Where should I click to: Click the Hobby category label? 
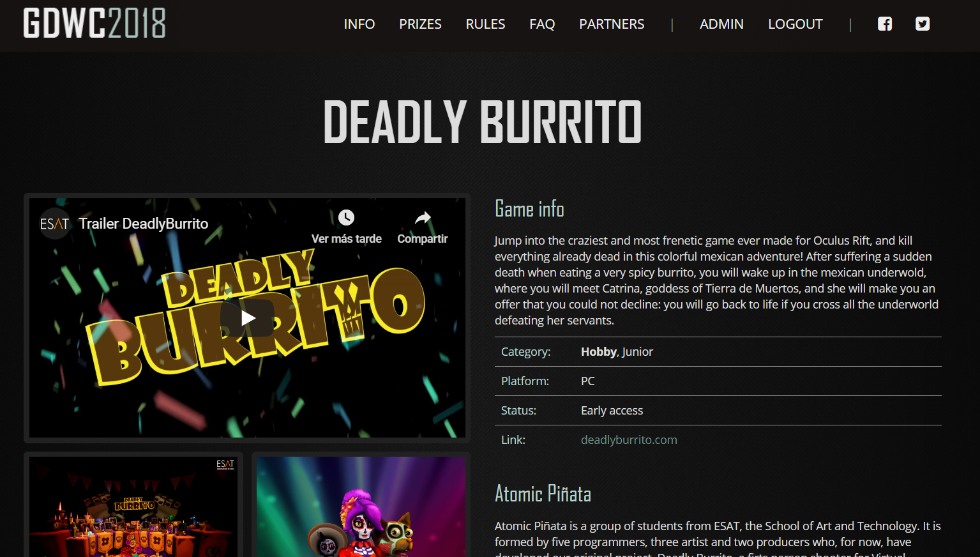pos(598,352)
